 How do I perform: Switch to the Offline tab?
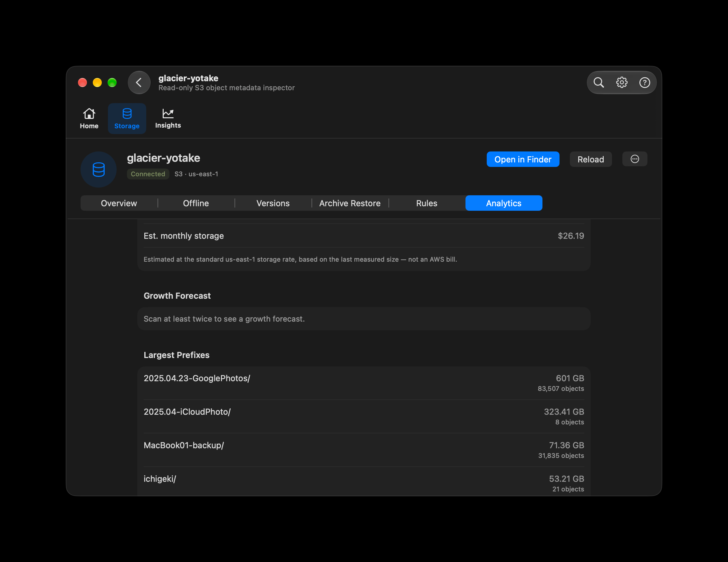pyautogui.click(x=196, y=203)
